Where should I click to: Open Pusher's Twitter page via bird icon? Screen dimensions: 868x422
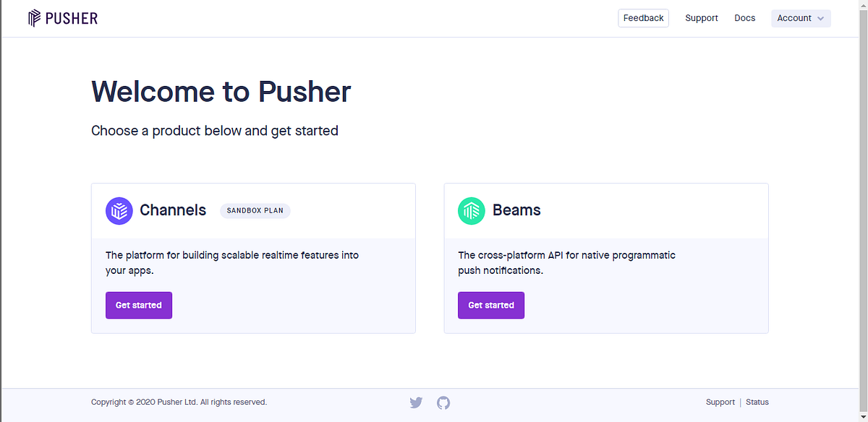point(416,402)
